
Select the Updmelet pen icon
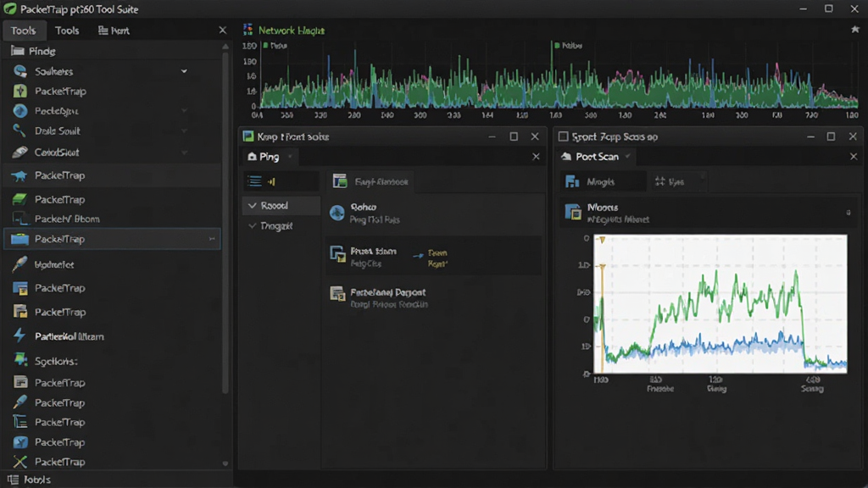pos(20,264)
